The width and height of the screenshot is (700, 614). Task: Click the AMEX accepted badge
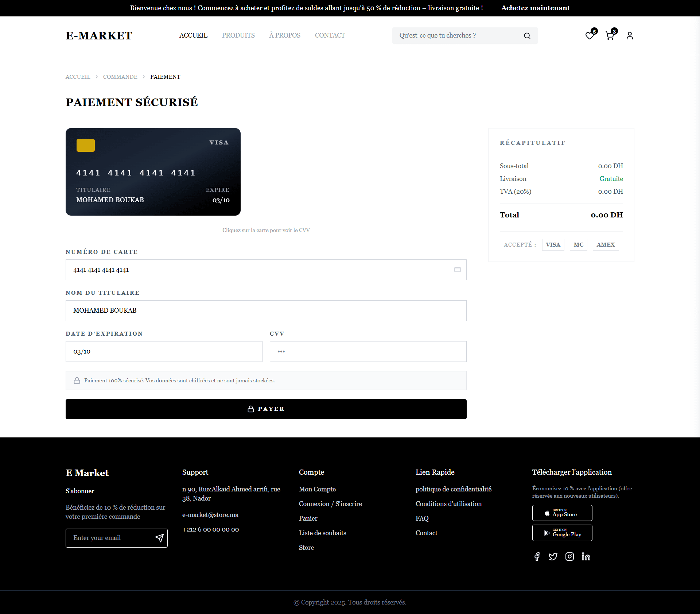tap(606, 245)
